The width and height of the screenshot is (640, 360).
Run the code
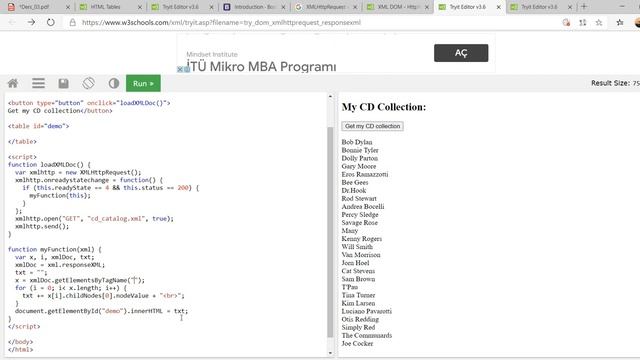[x=143, y=83]
